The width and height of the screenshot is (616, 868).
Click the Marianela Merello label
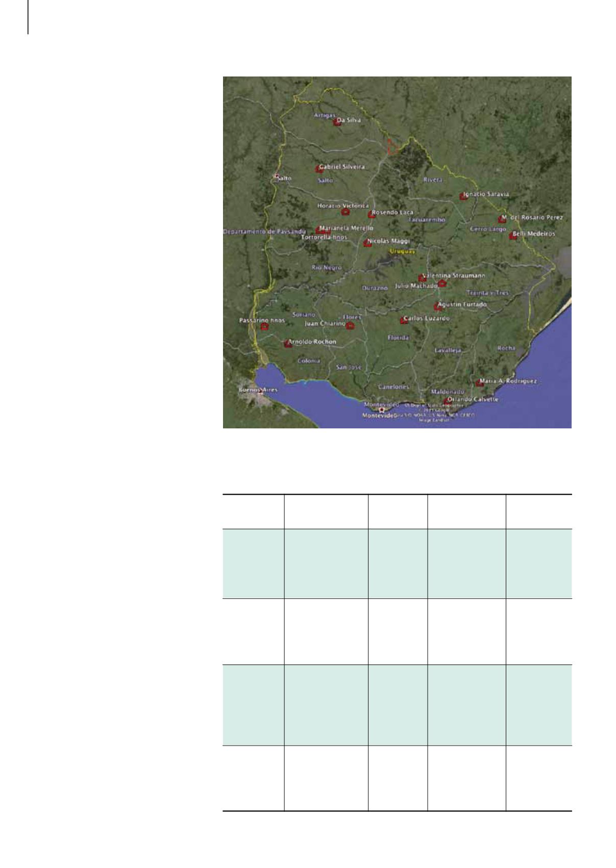click(347, 228)
